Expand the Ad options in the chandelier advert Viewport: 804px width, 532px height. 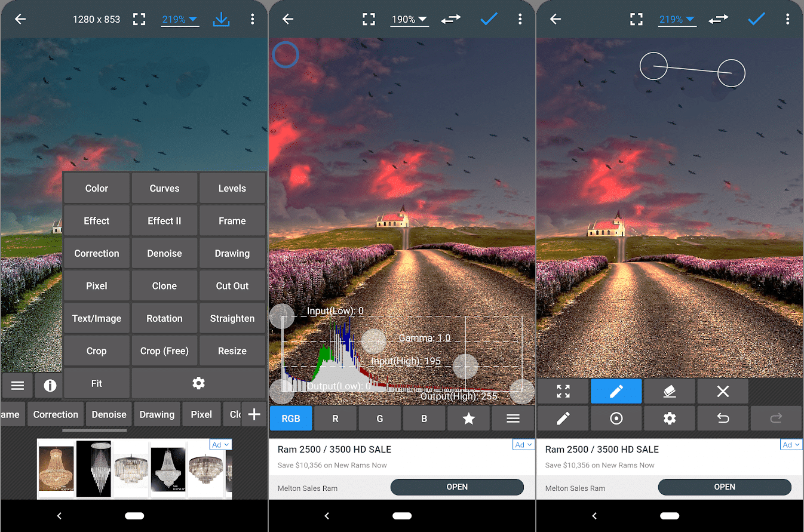[x=220, y=445]
